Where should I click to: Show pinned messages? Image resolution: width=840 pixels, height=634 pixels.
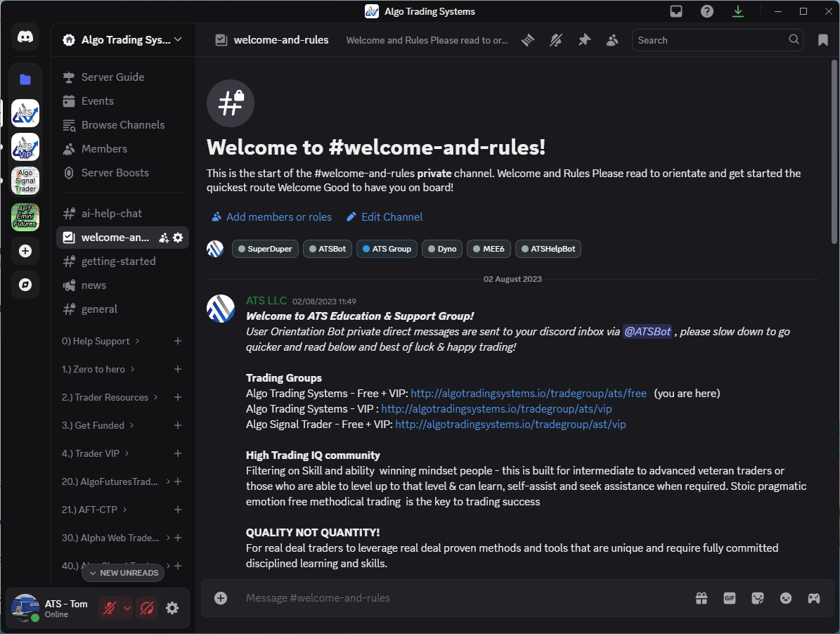pyautogui.click(x=584, y=40)
